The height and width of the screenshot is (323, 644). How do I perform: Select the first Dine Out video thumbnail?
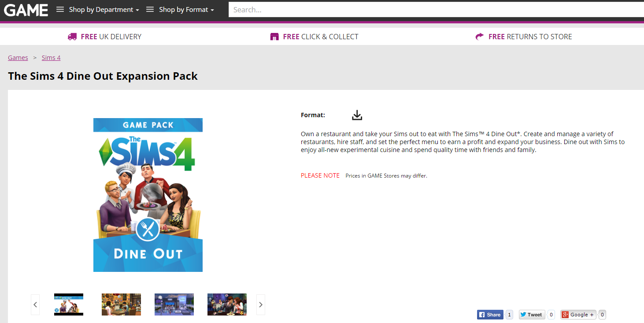pos(69,304)
